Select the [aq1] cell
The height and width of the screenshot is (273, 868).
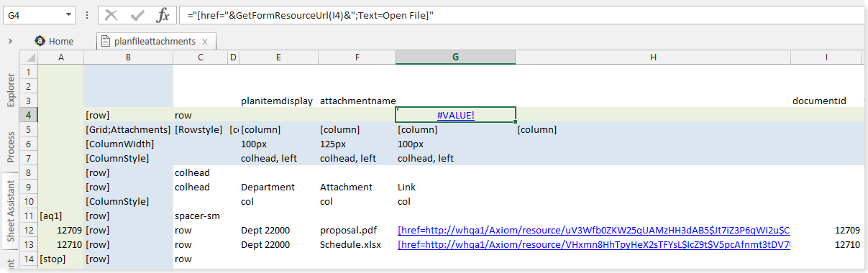click(60, 216)
